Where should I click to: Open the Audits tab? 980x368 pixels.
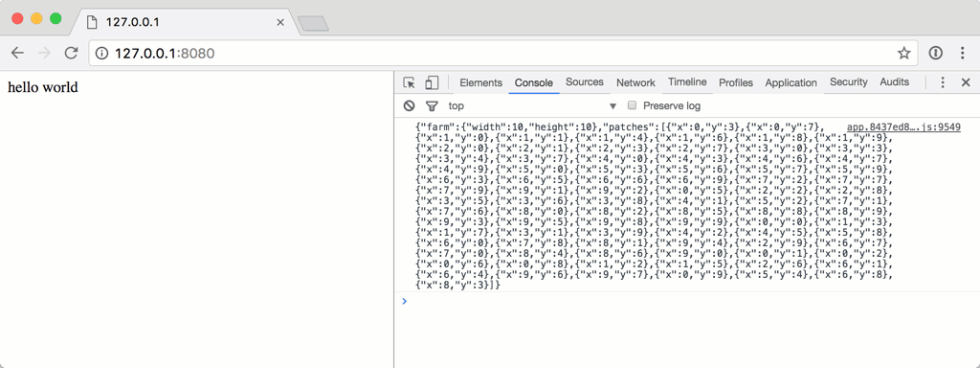click(x=895, y=82)
